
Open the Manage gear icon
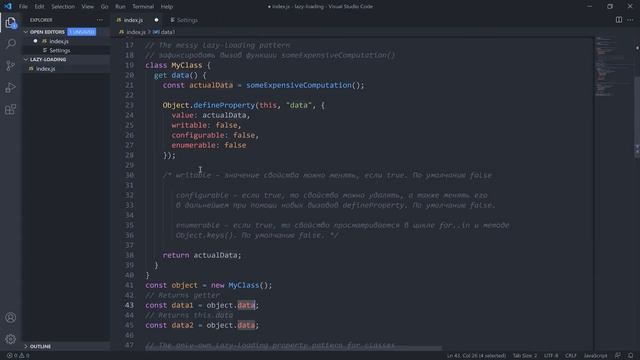[11, 339]
